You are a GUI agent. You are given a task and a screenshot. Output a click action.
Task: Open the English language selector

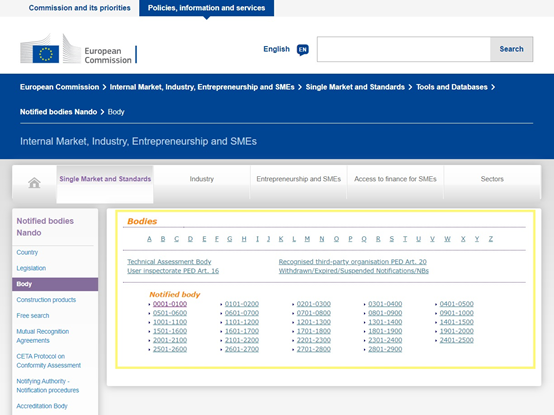coord(276,49)
